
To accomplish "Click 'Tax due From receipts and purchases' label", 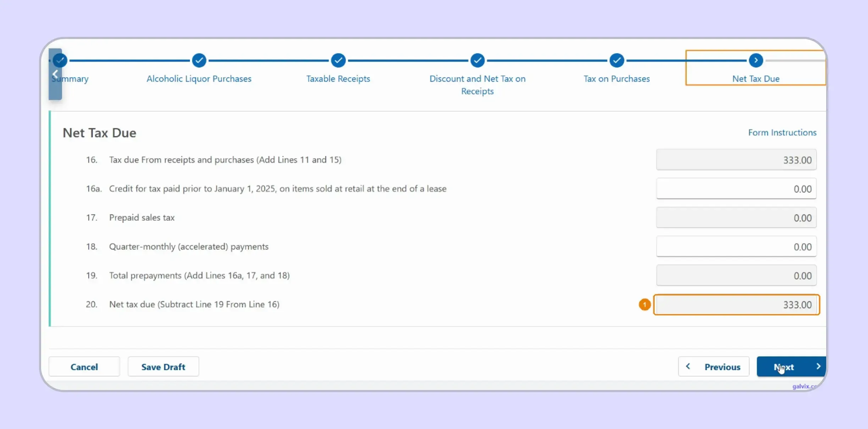I will coord(225,160).
